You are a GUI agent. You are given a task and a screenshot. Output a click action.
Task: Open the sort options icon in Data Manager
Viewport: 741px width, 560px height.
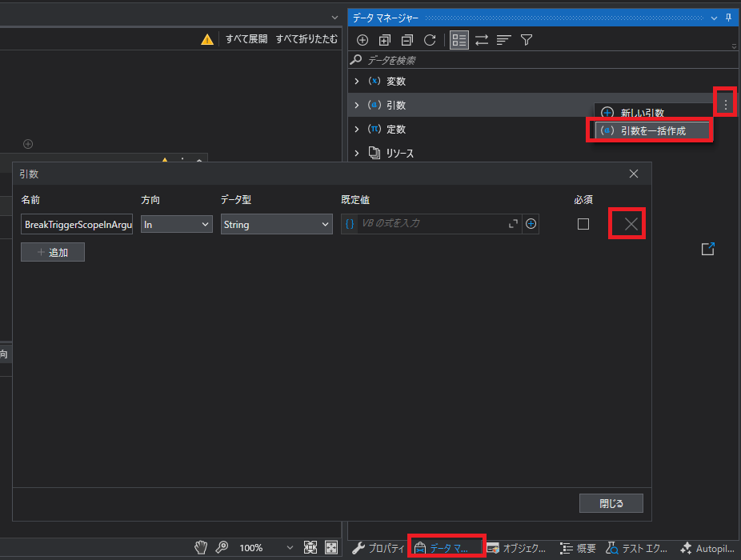click(504, 40)
